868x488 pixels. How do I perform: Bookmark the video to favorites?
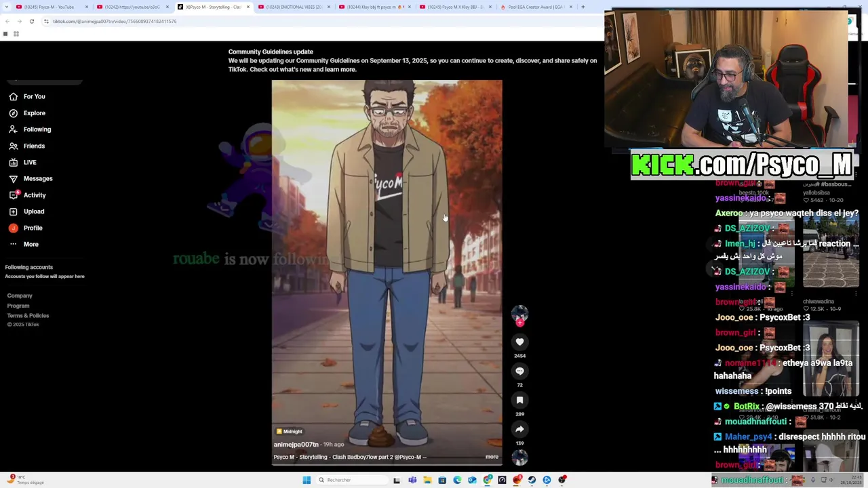(x=519, y=401)
